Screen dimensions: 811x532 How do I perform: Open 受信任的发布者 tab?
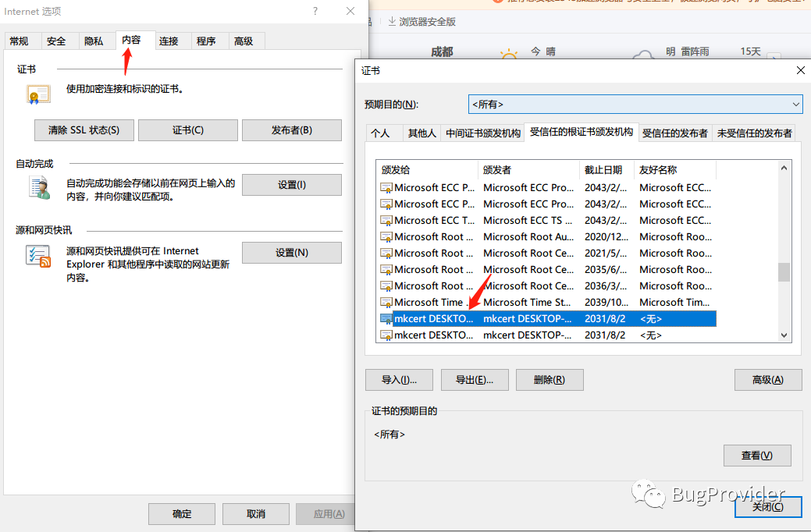675,133
